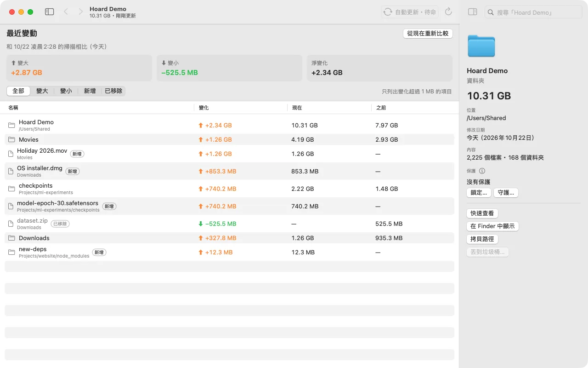
Task: Go forward with the right chevron
Action: (x=81, y=12)
